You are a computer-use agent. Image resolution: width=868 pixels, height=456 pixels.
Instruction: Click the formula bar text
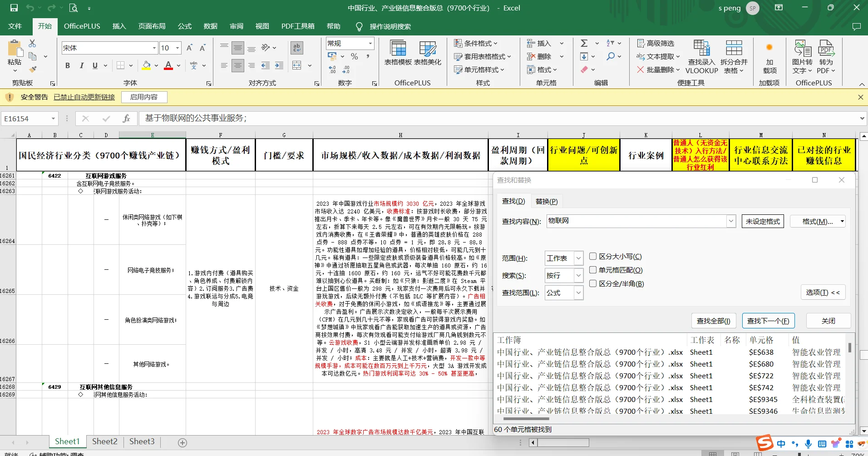(196, 119)
